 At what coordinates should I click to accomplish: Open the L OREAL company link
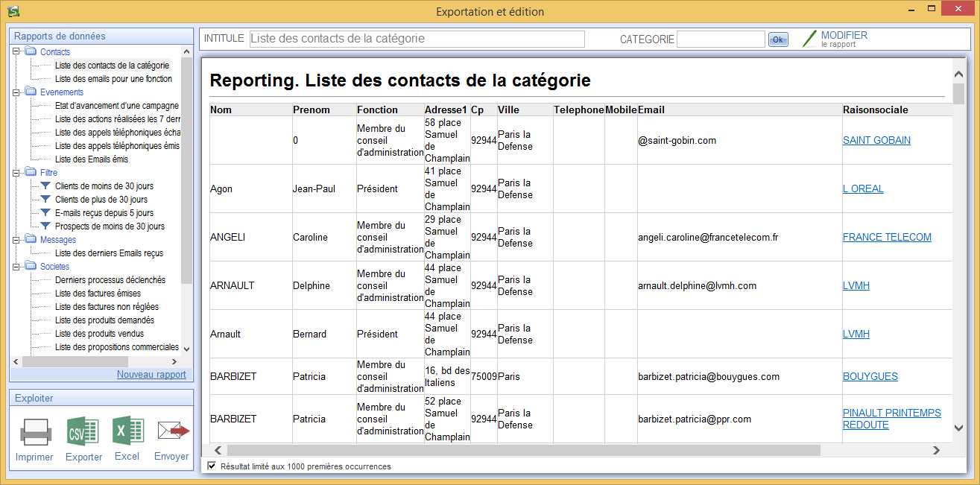pos(863,188)
